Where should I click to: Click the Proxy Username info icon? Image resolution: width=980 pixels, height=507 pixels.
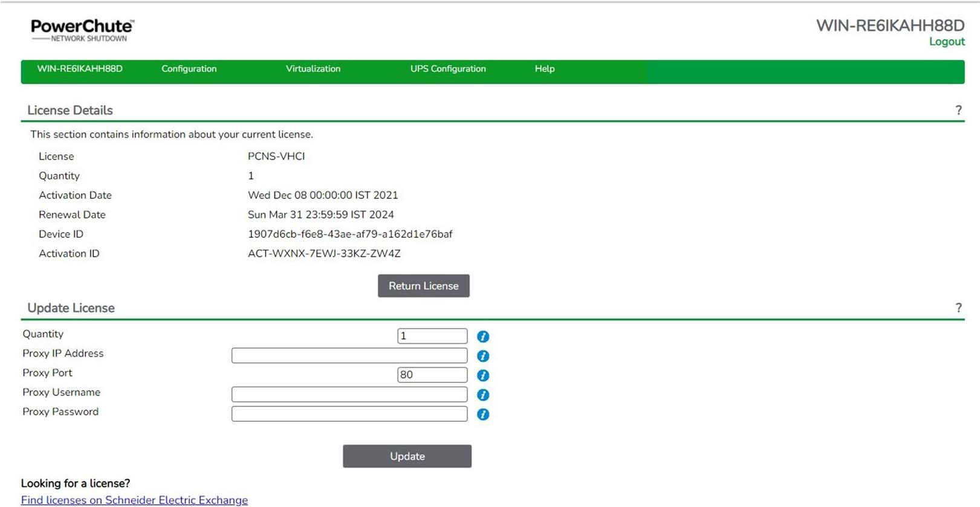tap(482, 395)
